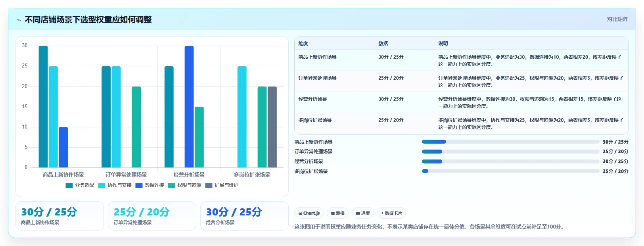
Task: Click the y-axis tick label 30
Action: [x=25, y=46]
